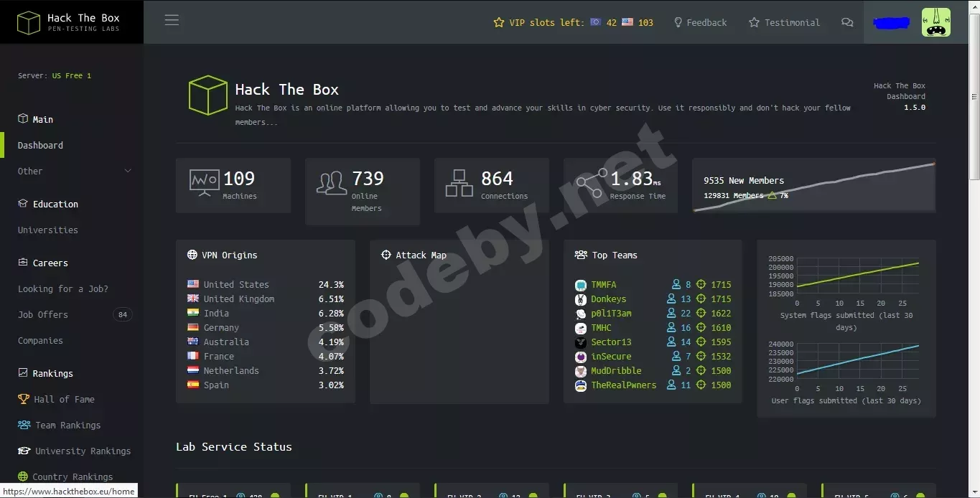Click the Connections network icon
The height and width of the screenshot is (498, 980).
click(459, 183)
